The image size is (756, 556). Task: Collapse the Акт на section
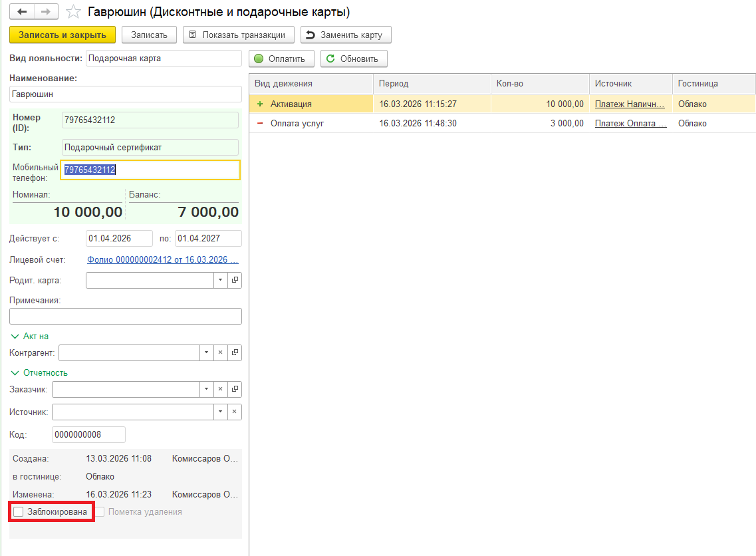[15, 336]
